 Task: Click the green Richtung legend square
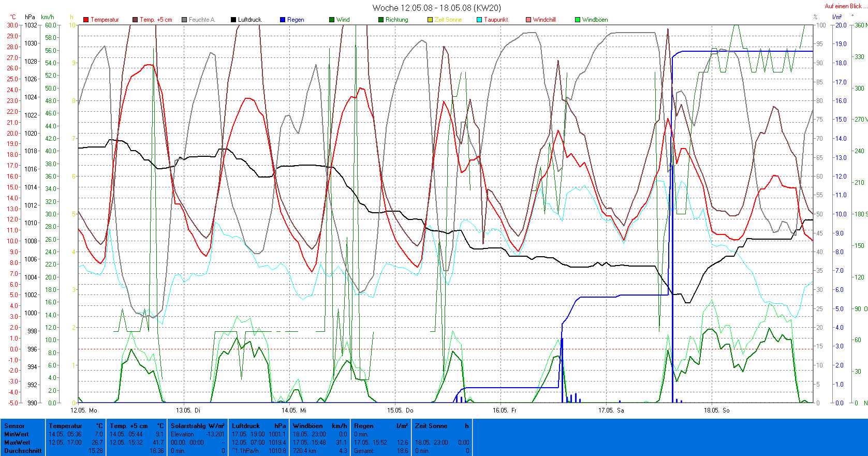tap(381, 20)
